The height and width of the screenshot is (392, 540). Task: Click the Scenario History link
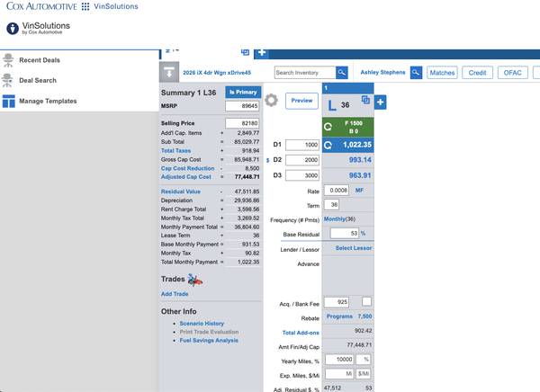tap(202, 323)
